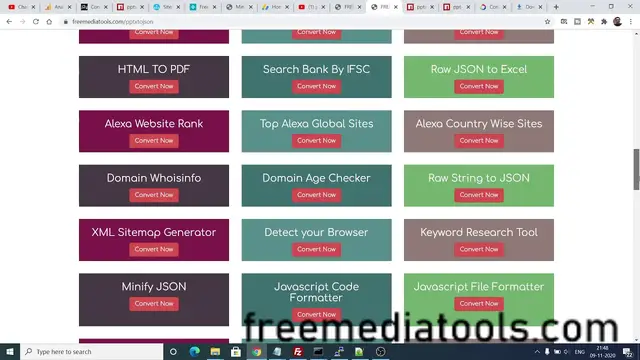Open the browser home page icon
Screen dimensions: 640x360
[49, 22]
